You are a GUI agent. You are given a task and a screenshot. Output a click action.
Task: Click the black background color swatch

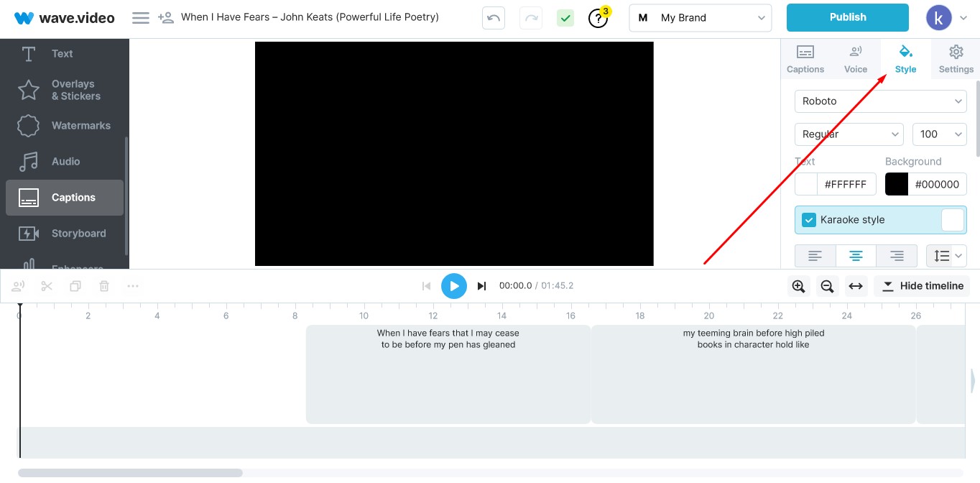coord(897,184)
